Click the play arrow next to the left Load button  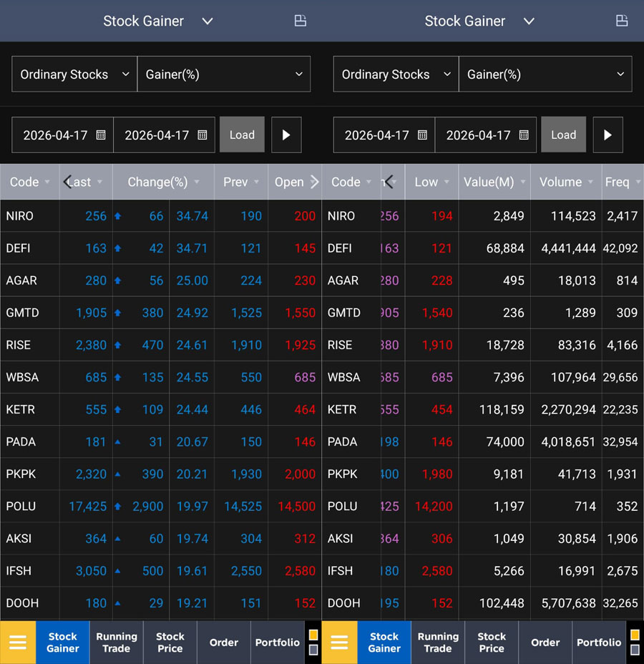coord(286,135)
